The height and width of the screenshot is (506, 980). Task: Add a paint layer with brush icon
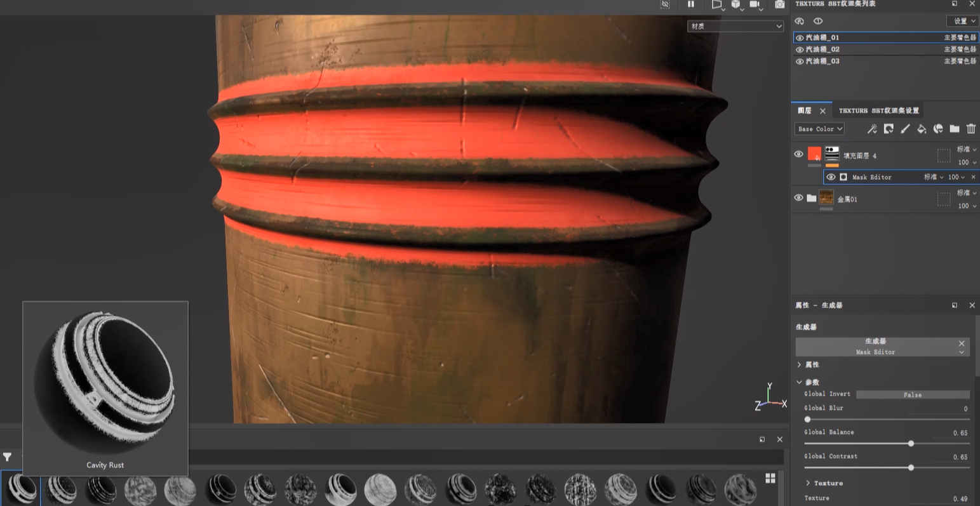[x=905, y=129]
